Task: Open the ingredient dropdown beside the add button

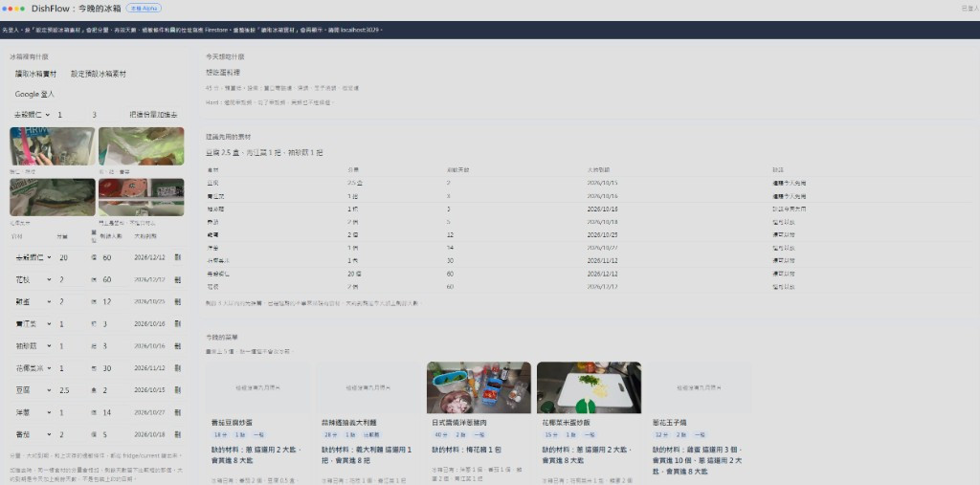Action: pos(32,115)
